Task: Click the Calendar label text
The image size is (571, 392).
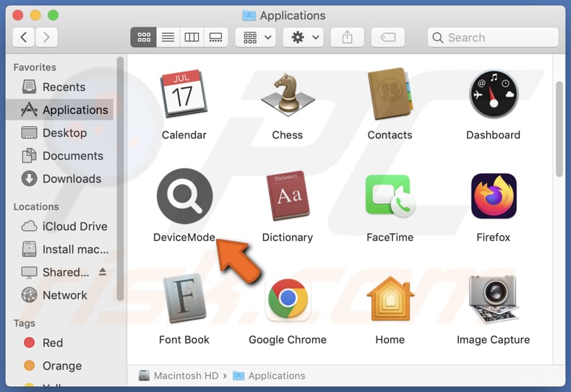Action: [184, 135]
